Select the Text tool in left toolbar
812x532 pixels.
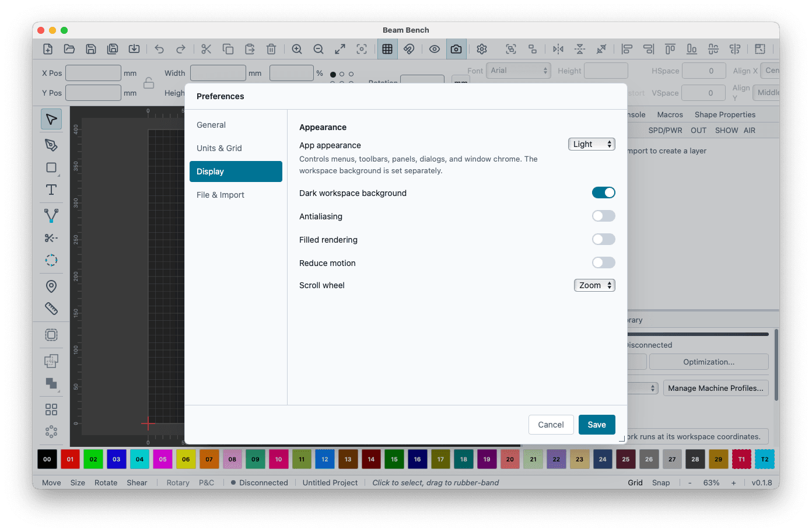[51, 190]
